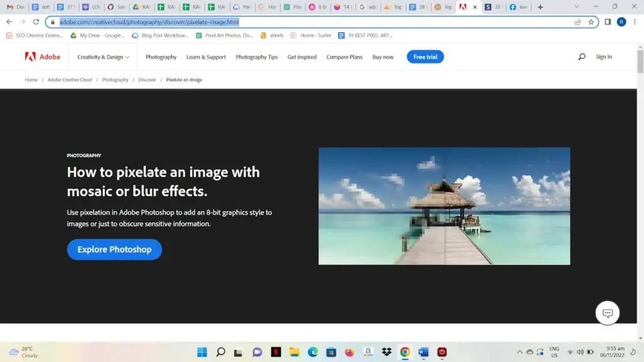Bookmark this page with the star icon
Image resolution: width=644 pixels, height=362 pixels.
pyautogui.click(x=591, y=22)
